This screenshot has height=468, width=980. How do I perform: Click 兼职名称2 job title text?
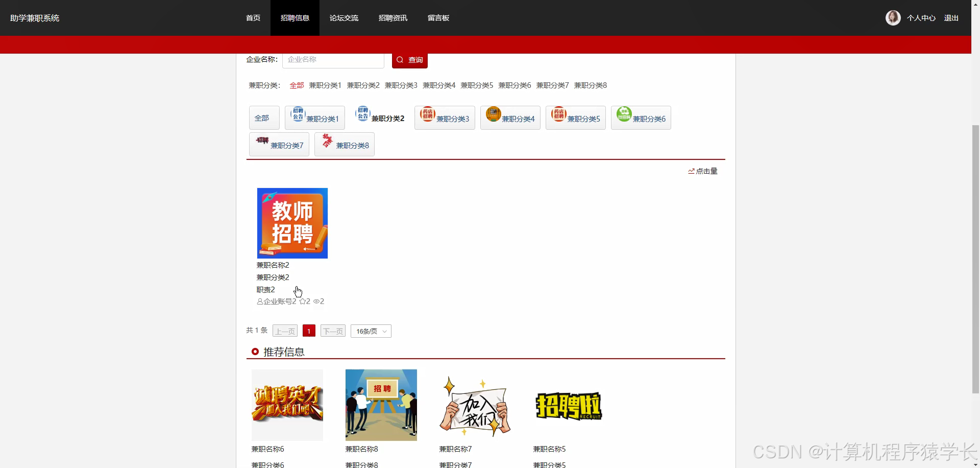pyautogui.click(x=273, y=265)
